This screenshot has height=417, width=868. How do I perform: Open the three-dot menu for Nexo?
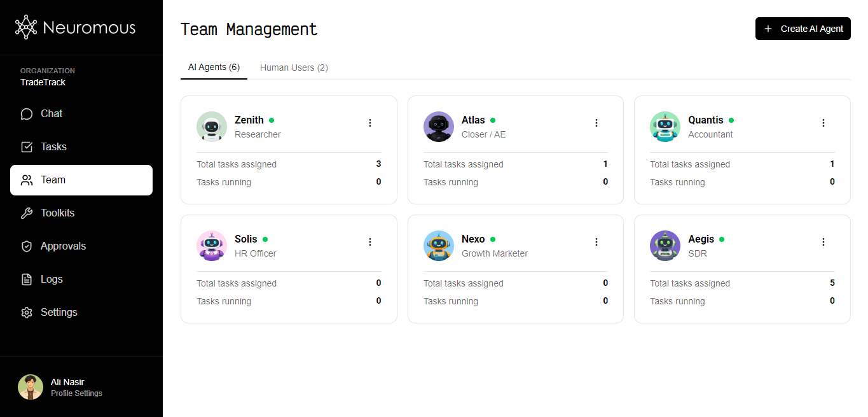point(596,242)
